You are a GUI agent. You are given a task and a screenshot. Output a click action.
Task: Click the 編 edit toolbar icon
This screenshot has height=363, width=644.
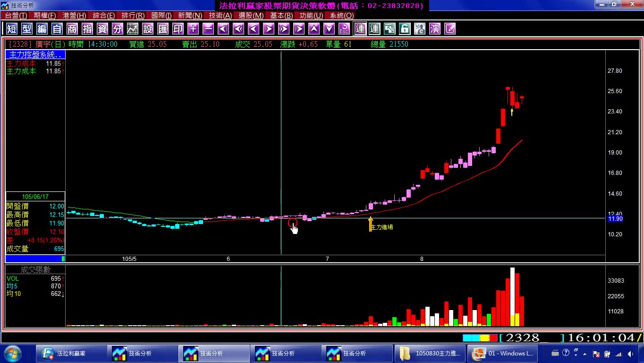42,29
